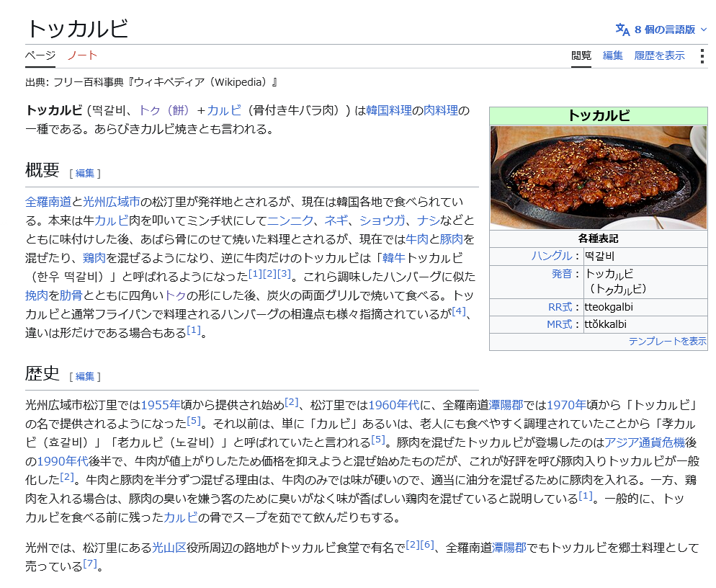Click the 各種表記 infobox header
The image size is (716, 588).
coord(598,239)
